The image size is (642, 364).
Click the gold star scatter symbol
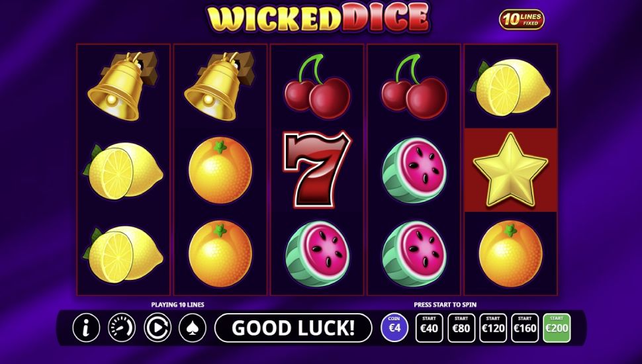point(510,169)
